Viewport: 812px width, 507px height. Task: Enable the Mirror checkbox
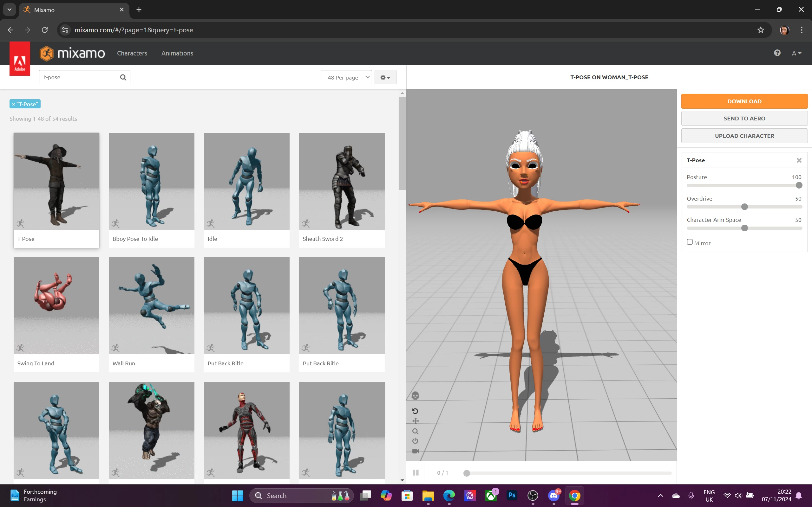[690, 242]
